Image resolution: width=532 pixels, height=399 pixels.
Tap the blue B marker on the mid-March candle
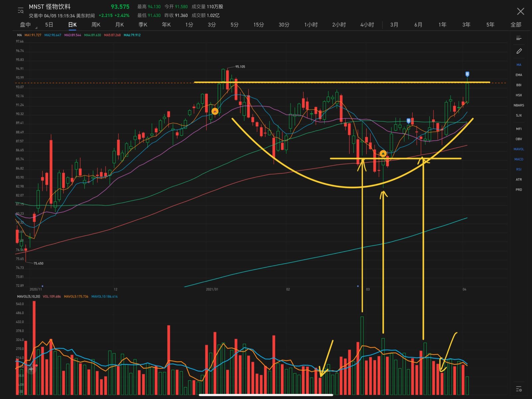(x=408, y=121)
